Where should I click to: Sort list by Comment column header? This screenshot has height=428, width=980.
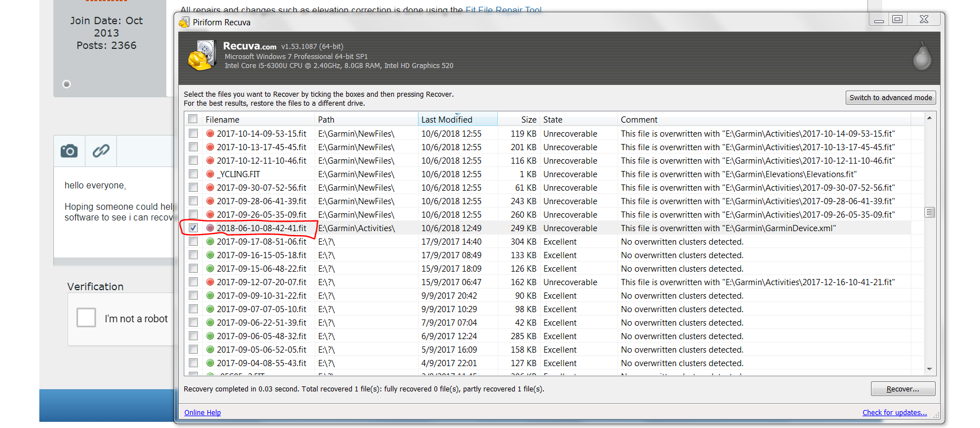point(764,119)
